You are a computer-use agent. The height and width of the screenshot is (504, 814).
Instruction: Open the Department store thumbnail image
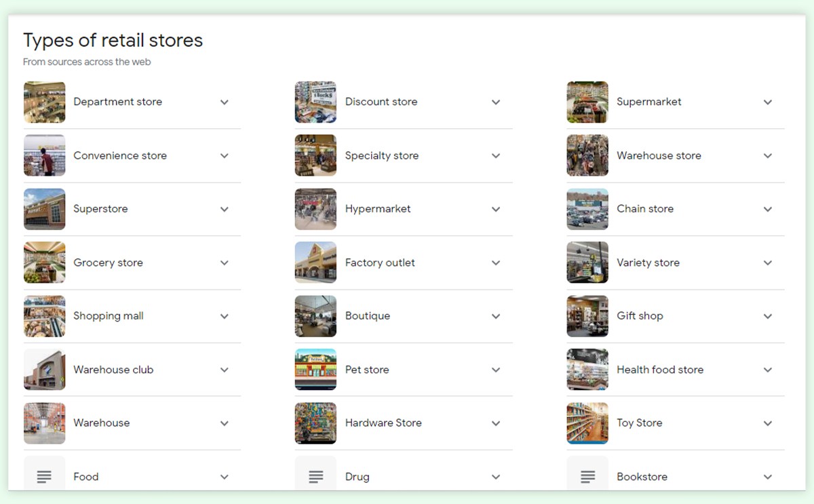45,102
